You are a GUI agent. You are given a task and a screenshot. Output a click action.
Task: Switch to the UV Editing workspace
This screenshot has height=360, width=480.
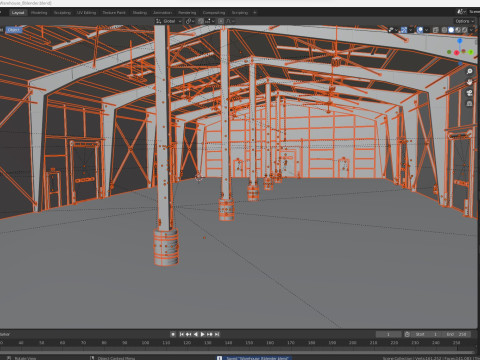point(86,13)
